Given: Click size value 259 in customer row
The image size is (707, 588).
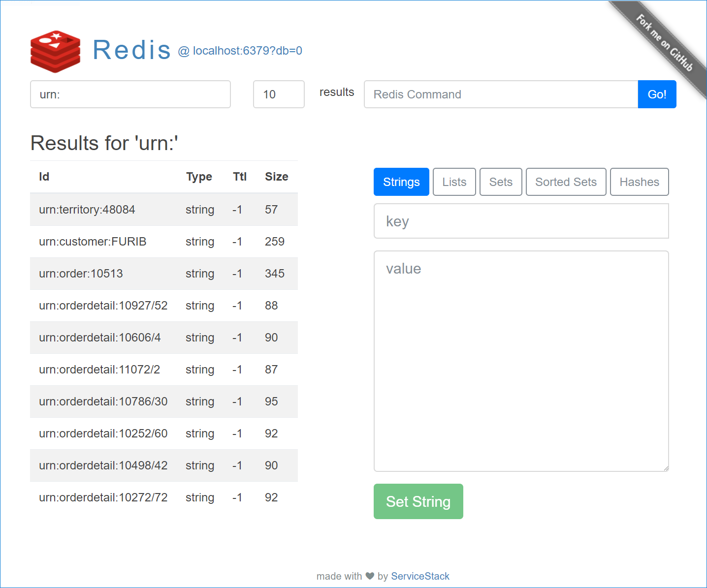Looking at the screenshot, I should tap(275, 242).
